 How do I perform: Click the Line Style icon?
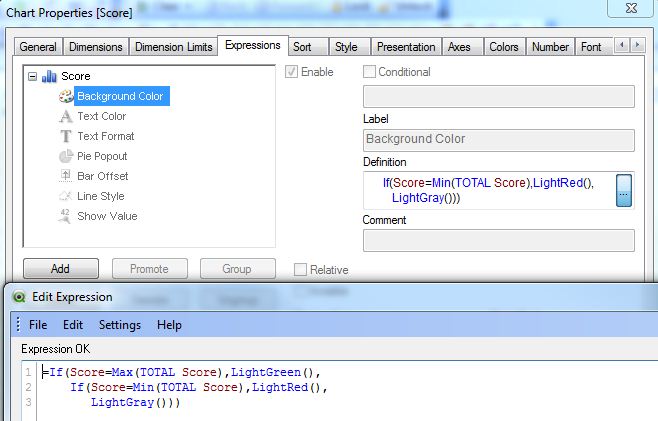click(65, 196)
